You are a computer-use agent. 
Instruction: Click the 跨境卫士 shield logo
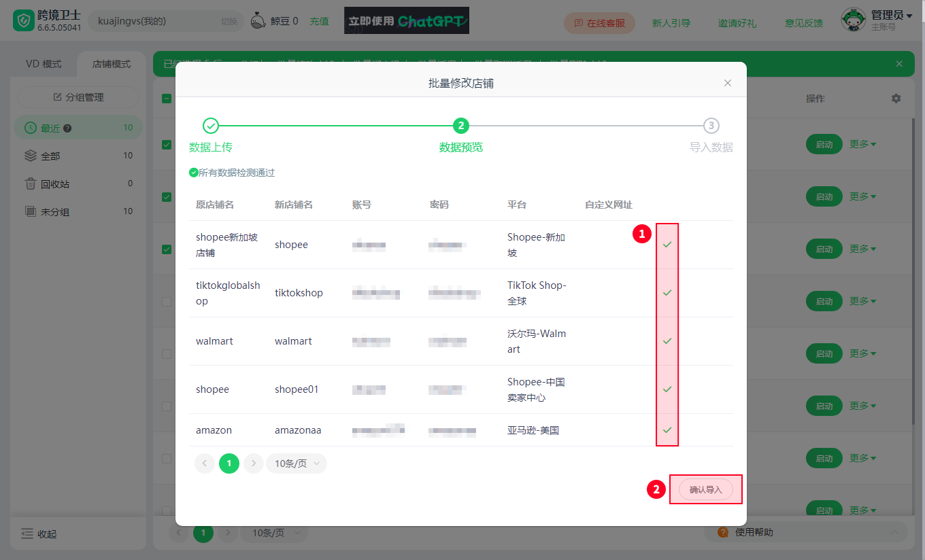pos(24,21)
